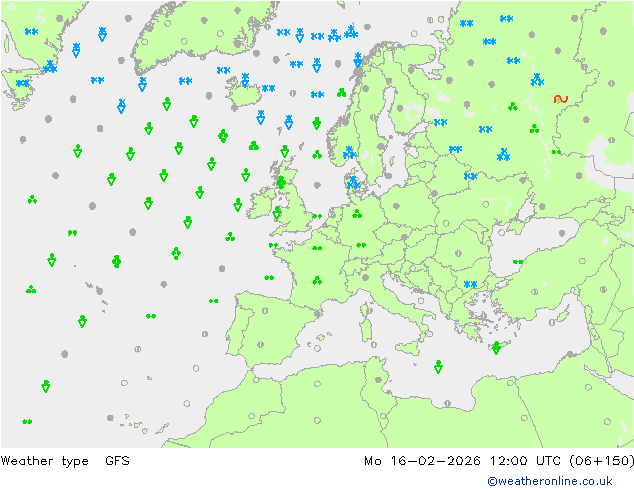
Task: Click the grey cloud dot over Poland
Action: 396,206
